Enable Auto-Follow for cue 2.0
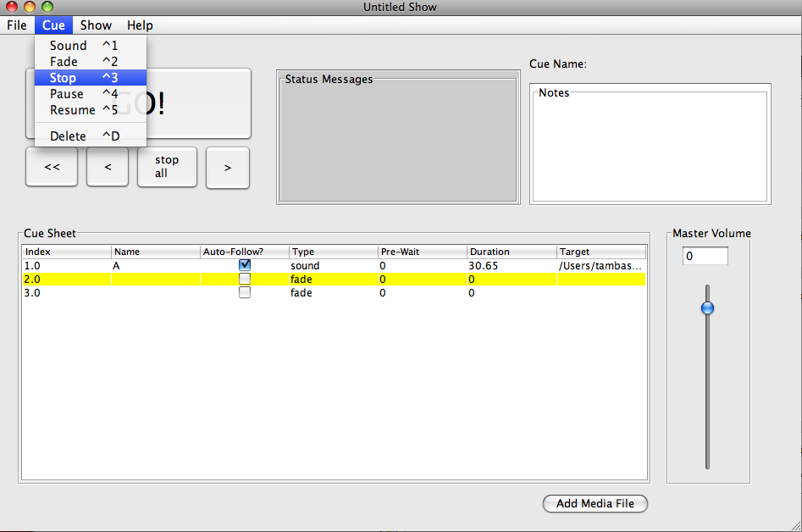 point(245,279)
